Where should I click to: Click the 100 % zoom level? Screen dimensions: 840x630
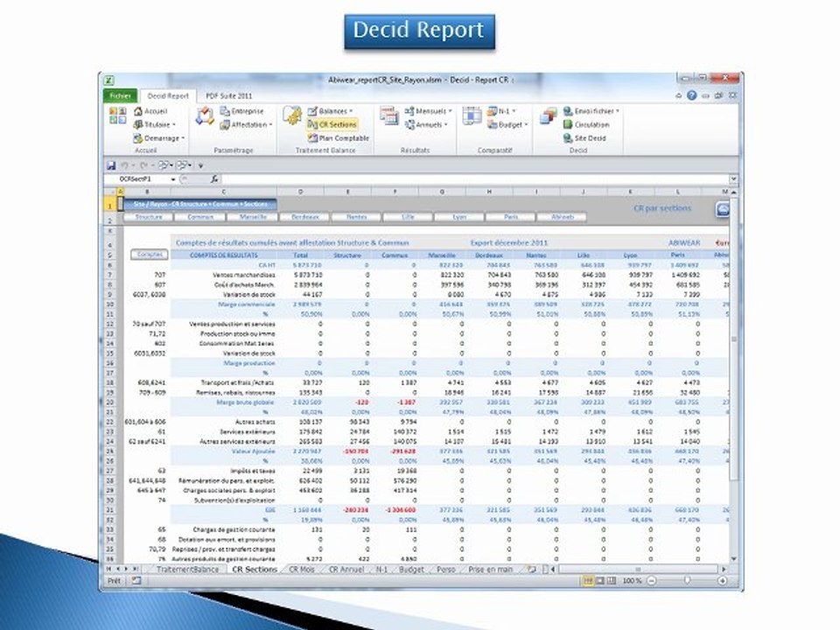(632, 581)
